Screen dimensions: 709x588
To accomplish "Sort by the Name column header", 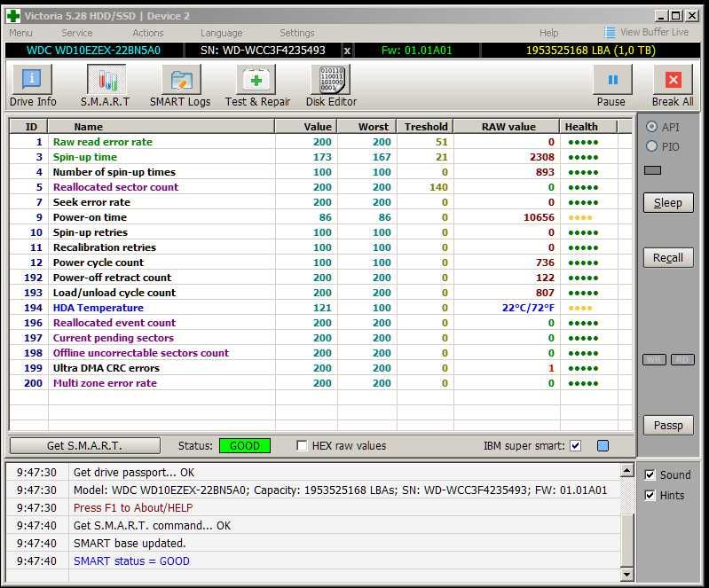I will pyautogui.click(x=161, y=127).
